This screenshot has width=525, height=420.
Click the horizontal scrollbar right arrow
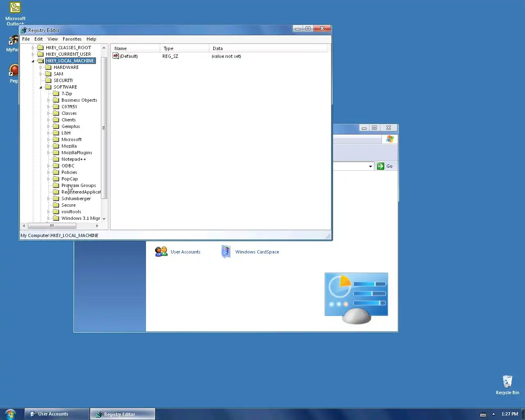point(97,226)
